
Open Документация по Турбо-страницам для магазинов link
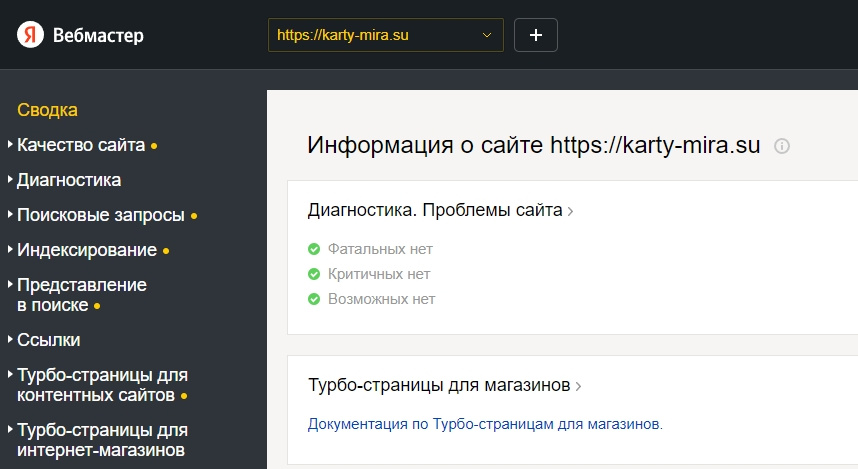click(485, 424)
